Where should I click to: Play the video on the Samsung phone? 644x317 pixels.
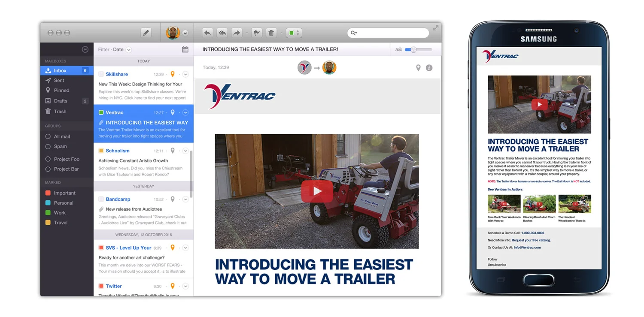pyautogui.click(x=539, y=104)
